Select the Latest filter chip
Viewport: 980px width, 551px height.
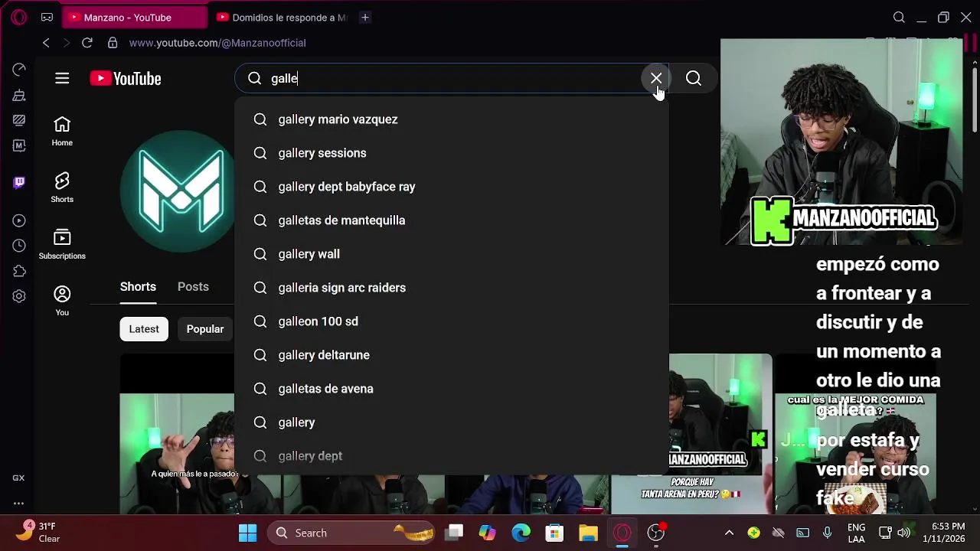[144, 329]
